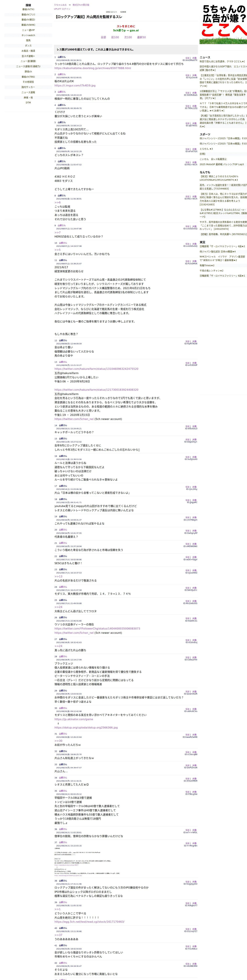247x980 pixels.
Task: Open the 5ch即うp gzo.ai link
Action: [x=126, y=30]
